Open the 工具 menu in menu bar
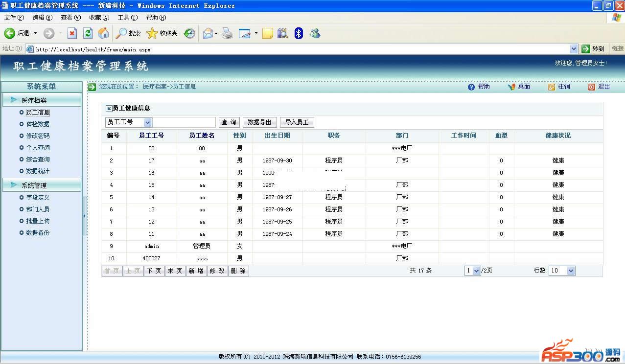The width and height of the screenshot is (625, 364). coord(127,18)
